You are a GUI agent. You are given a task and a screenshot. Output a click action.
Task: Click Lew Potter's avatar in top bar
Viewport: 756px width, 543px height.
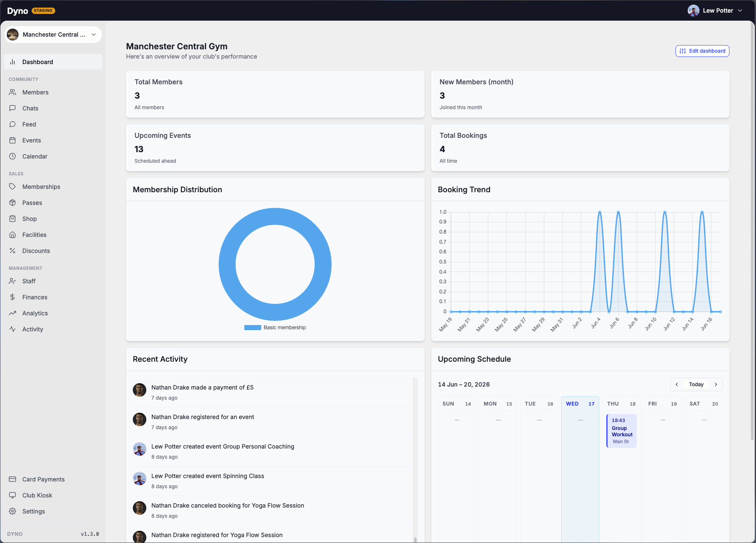pyautogui.click(x=694, y=11)
